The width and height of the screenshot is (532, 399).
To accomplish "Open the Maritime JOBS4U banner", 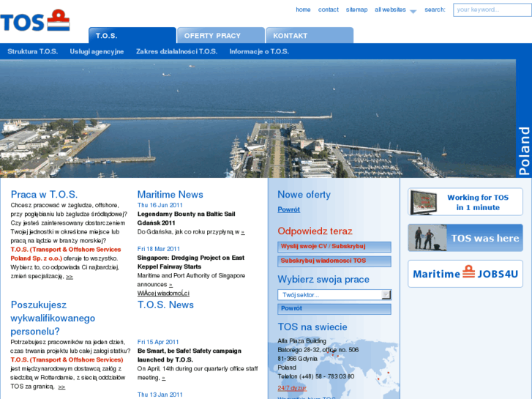I will 465,274.
